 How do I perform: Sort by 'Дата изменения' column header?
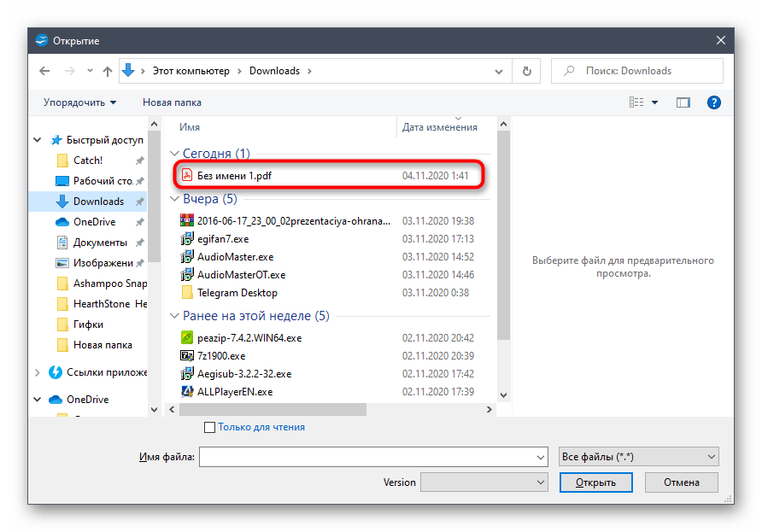click(440, 127)
